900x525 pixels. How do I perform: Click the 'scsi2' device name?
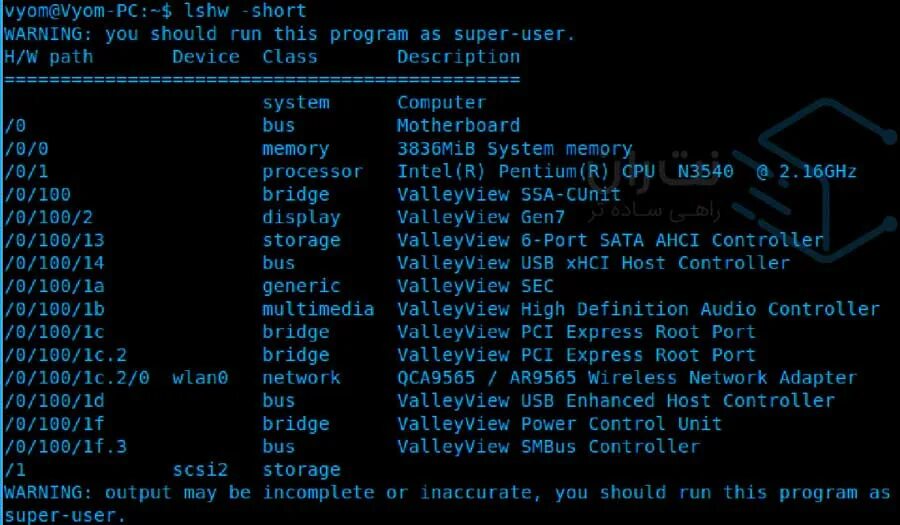pos(200,470)
